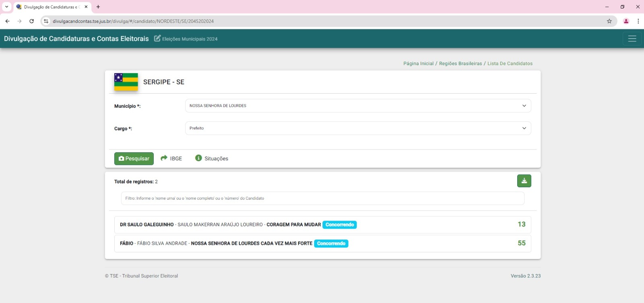Click the Sergipe state flag image
644x303 pixels.
point(126,82)
